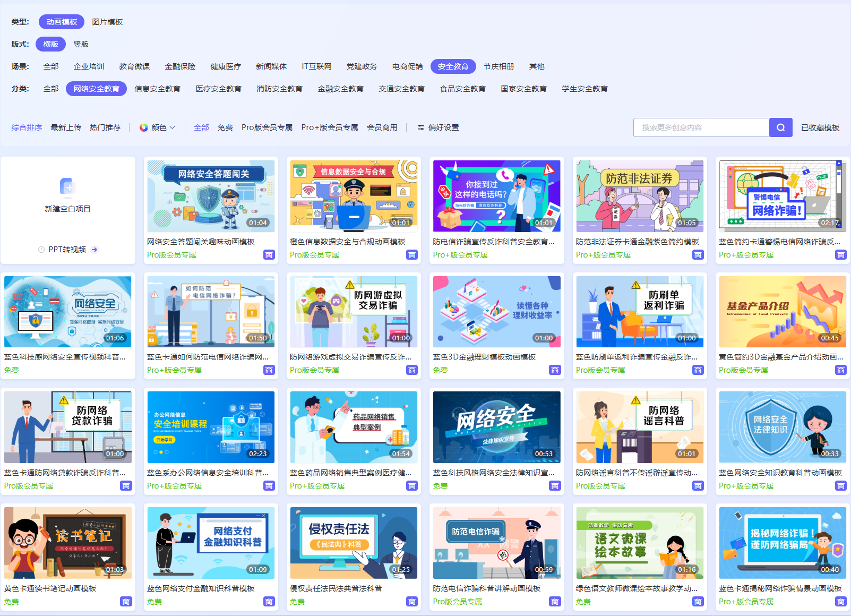The image size is (851, 616).
Task: Expand the 颜色 dropdown chevron
Action: [173, 127]
